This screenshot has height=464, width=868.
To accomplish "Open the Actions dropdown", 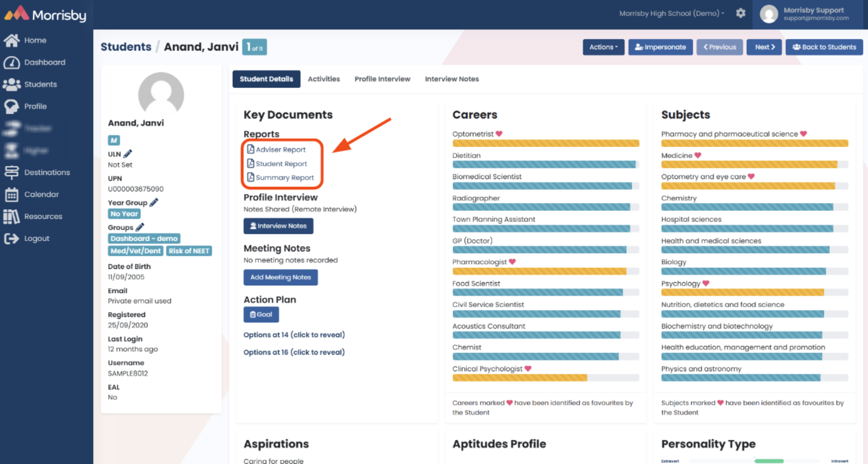I will [x=604, y=47].
